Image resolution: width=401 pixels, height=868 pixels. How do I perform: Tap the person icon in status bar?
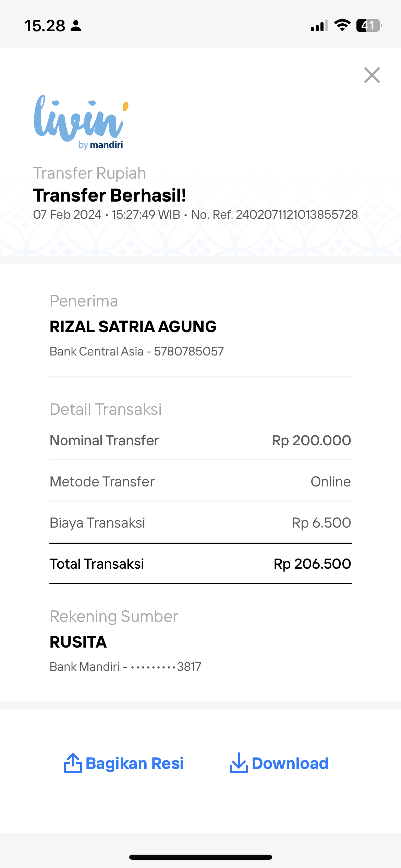pos(76,26)
